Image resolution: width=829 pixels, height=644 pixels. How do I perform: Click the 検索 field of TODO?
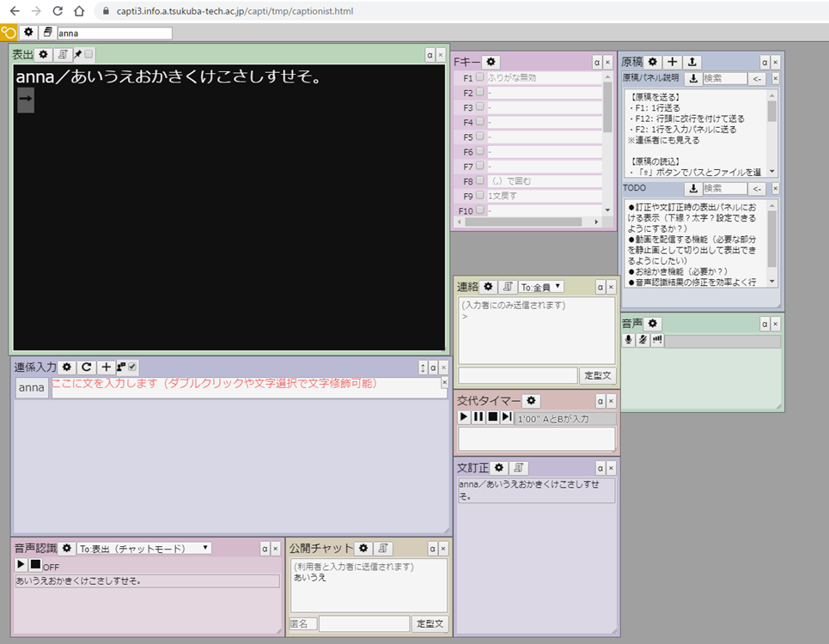[724, 189]
